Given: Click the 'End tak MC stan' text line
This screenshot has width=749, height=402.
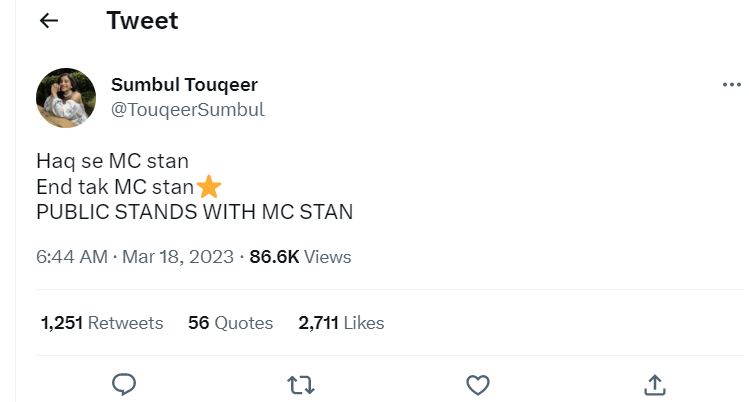Looking at the screenshot, I should [114, 186].
